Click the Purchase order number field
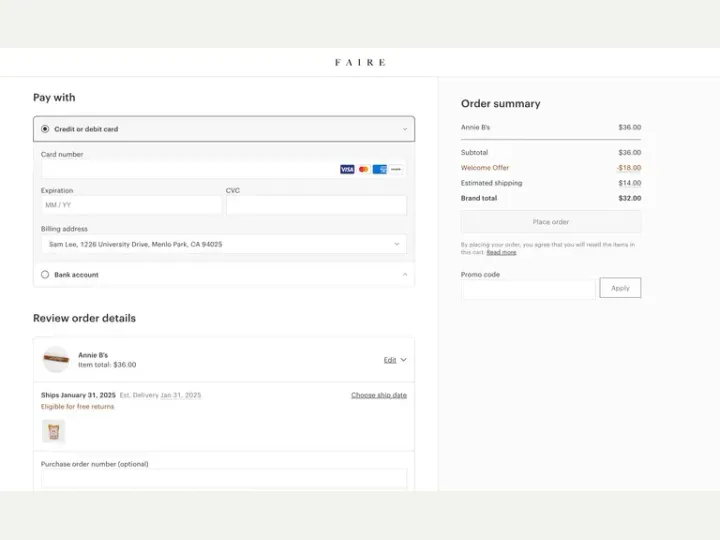 (224, 479)
